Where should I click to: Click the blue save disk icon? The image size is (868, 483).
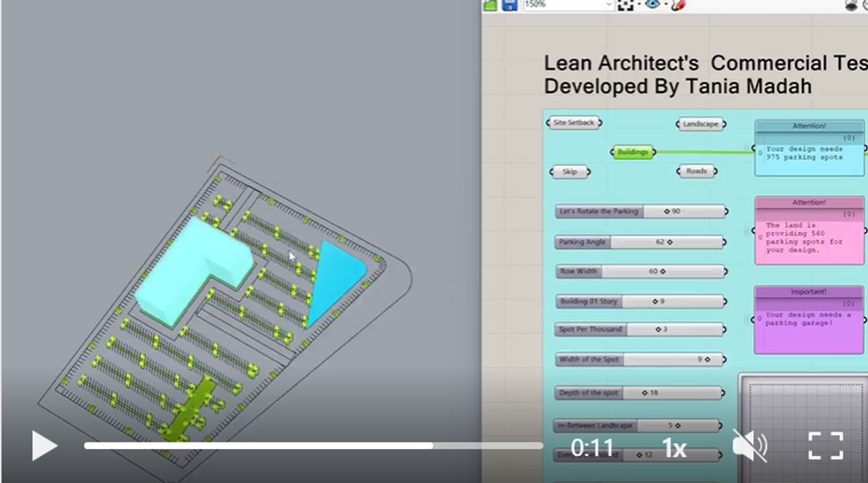pyautogui.click(x=509, y=4)
